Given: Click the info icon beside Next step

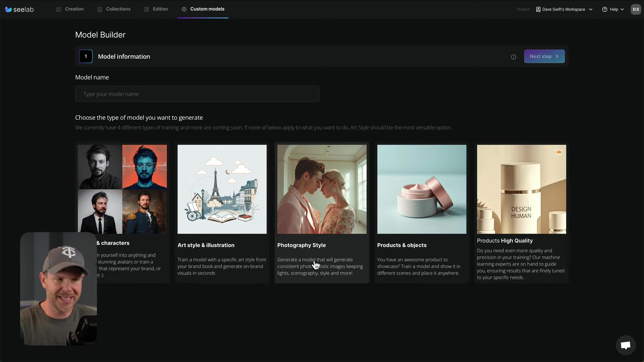Looking at the screenshot, I should coord(513,57).
